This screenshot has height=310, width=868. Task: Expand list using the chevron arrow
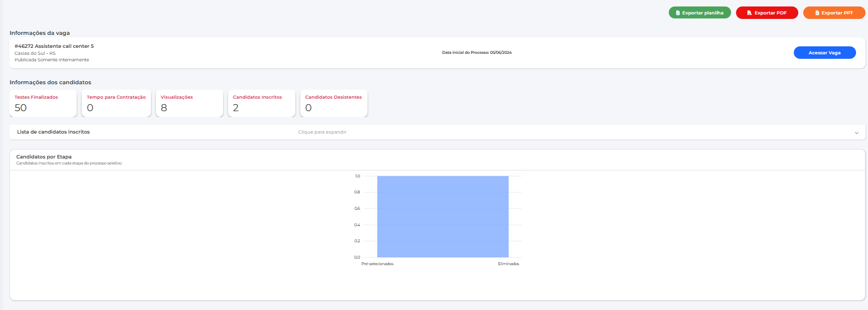857,133
